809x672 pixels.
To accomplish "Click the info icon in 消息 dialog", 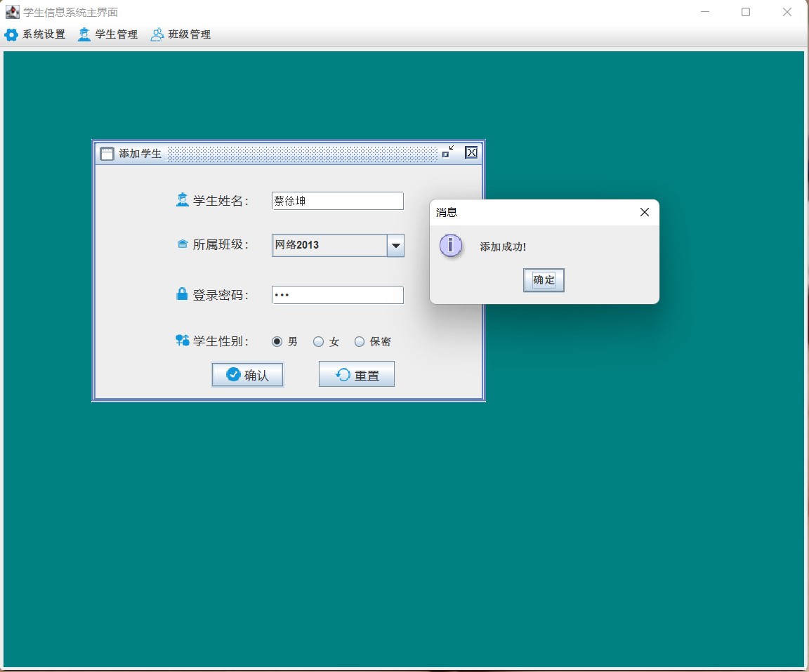I will point(450,246).
